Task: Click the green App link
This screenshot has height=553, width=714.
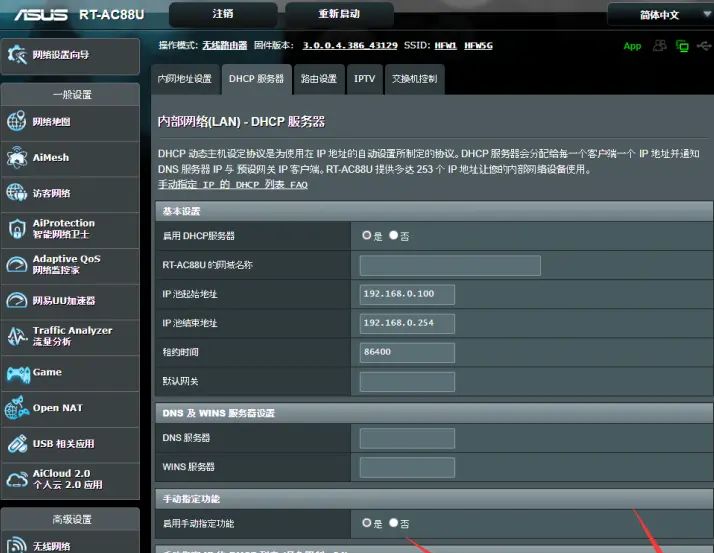Action: click(x=632, y=46)
